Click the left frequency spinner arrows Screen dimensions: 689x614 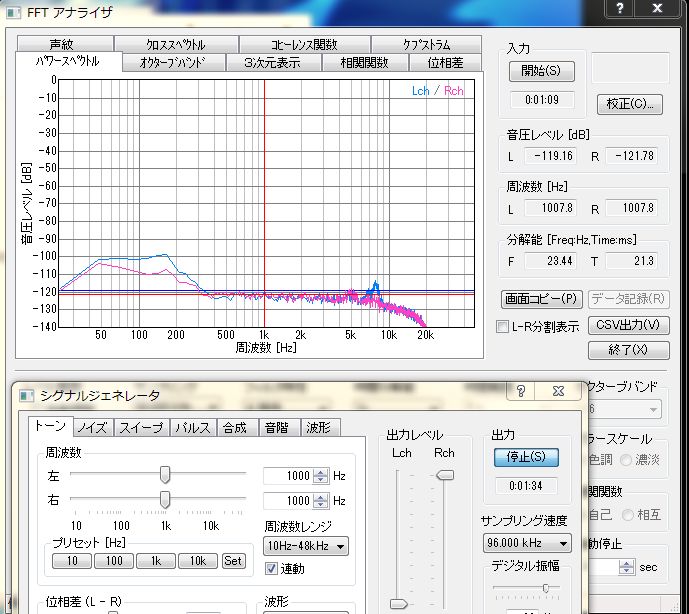pyautogui.click(x=321, y=476)
